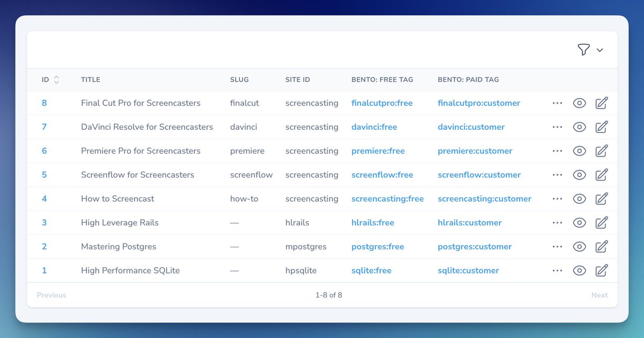Open actions menu for How to Screencast row

point(557,199)
